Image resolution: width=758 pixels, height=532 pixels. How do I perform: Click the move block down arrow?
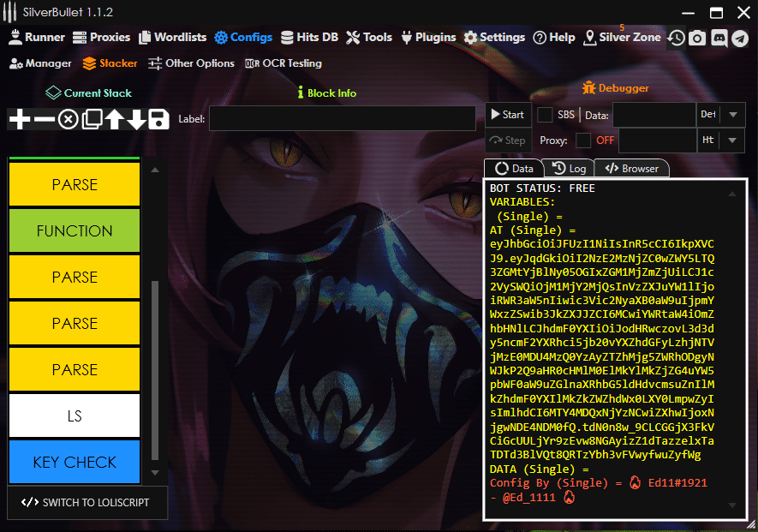pyautogui.click(x=137, y=119)
